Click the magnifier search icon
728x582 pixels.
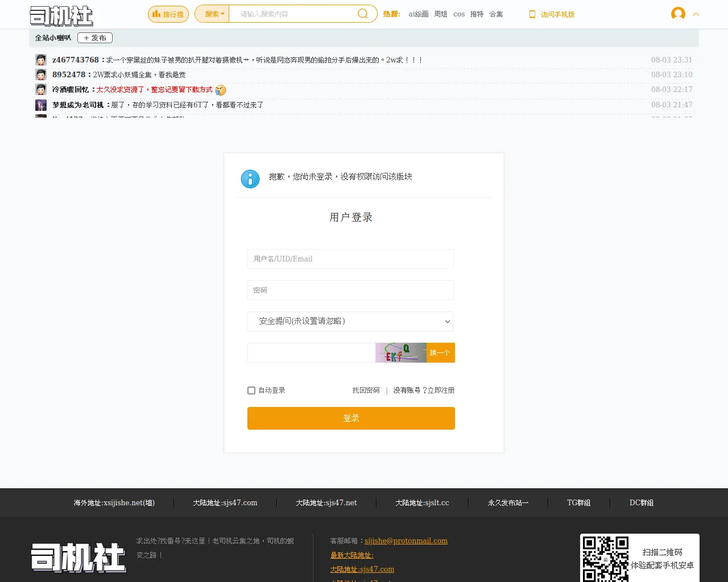pyautogui.click(x=363, y=14)
